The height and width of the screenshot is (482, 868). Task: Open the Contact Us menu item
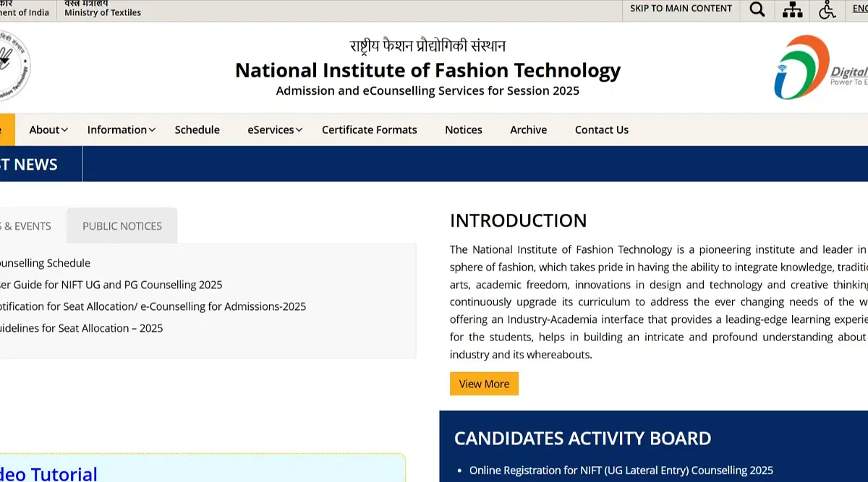click(x=602, y=130)
